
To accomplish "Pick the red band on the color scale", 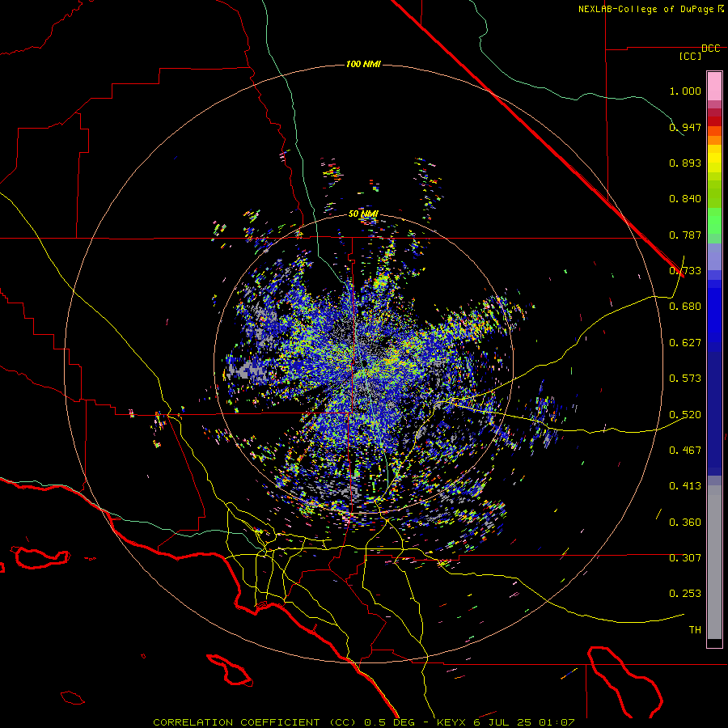I will [714, 121].
